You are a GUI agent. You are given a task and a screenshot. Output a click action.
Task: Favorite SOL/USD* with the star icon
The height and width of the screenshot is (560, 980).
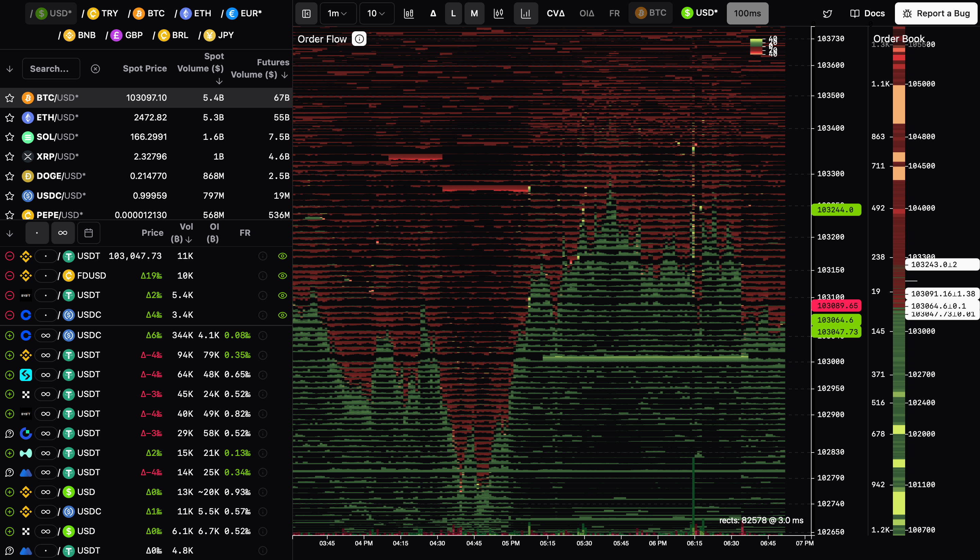pos(10,137)
